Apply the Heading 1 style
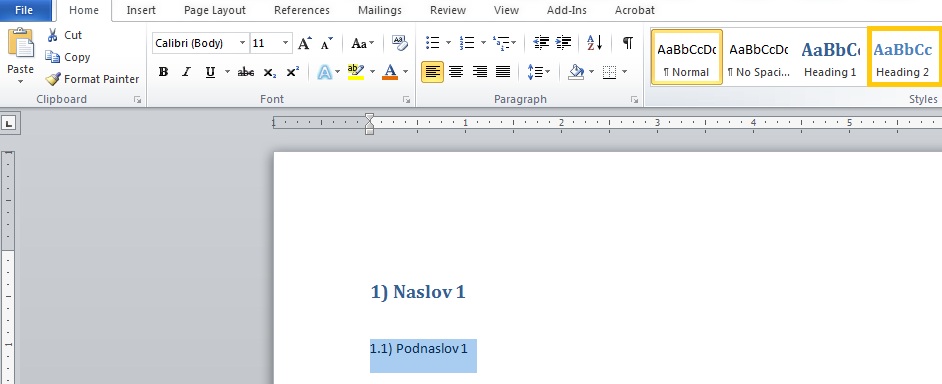Screen dimensions: 942x384 click(830, 57)
